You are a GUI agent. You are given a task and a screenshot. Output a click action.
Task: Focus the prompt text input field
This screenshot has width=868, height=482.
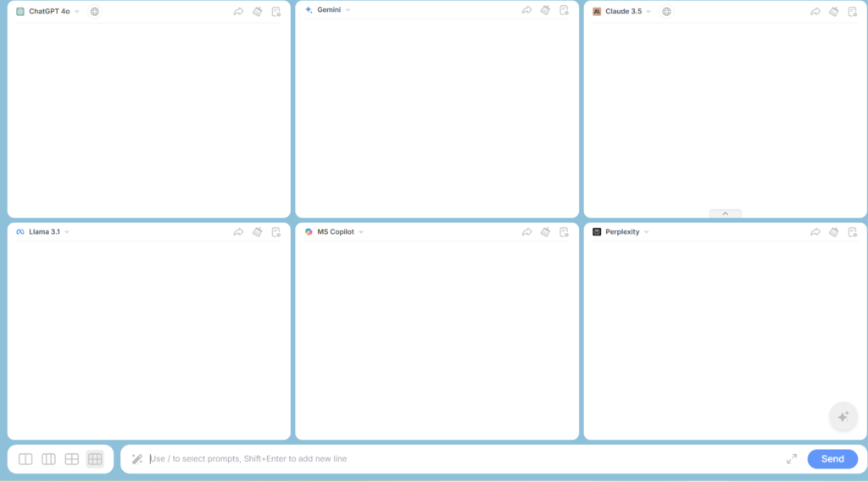465,459
